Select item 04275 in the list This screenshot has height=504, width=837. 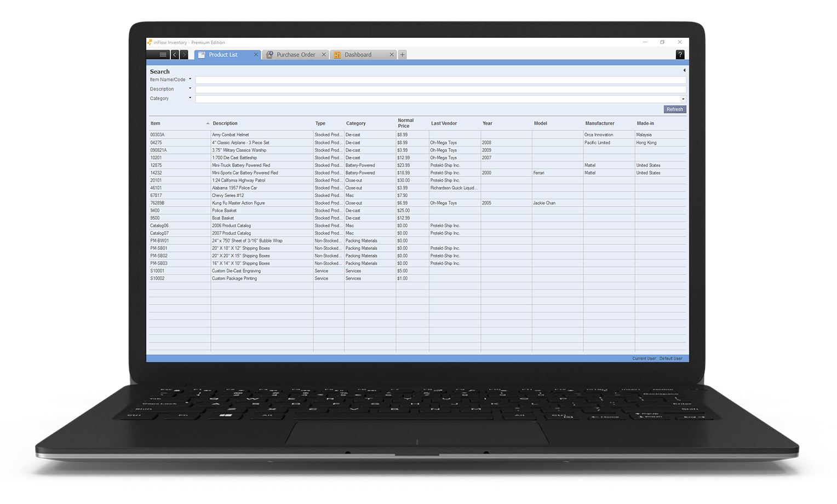point(417,142)
